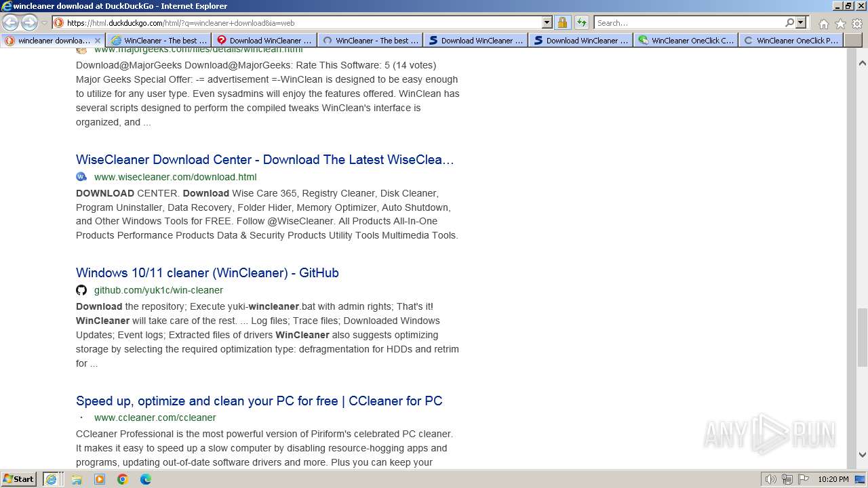Click the 'DOWNLOAD CENTER. Download Wise Care 365' snippet
Viewport: 868px width, 488px height.
[x=267, y=214]
